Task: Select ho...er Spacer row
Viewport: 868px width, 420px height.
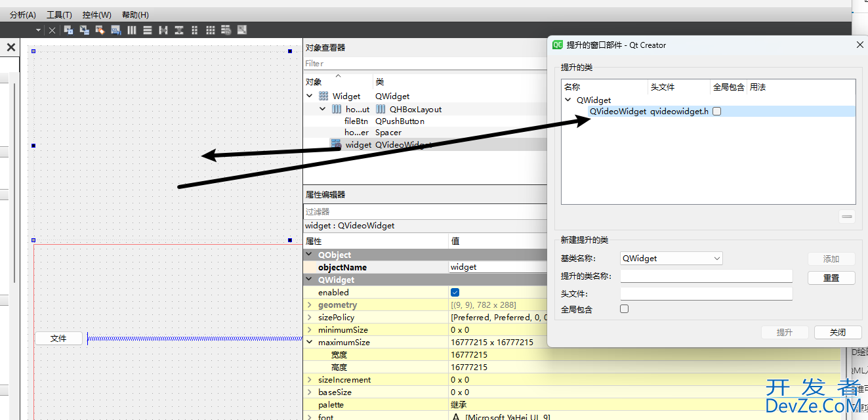Action: point(425,133)
